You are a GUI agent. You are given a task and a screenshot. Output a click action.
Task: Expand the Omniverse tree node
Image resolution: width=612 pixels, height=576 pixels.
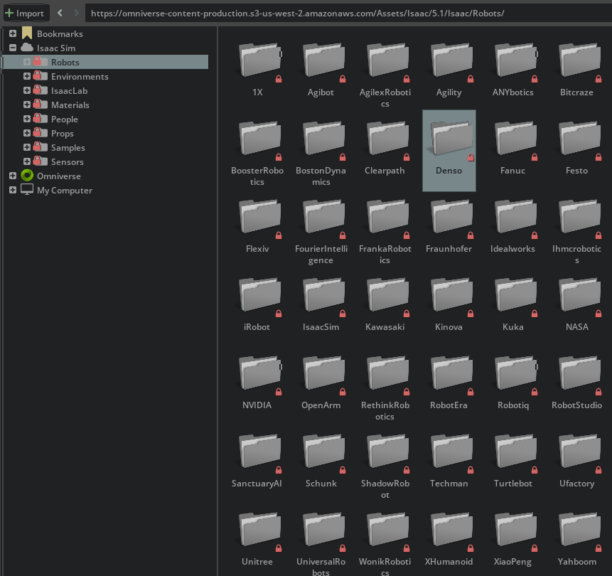coord(13,176)
